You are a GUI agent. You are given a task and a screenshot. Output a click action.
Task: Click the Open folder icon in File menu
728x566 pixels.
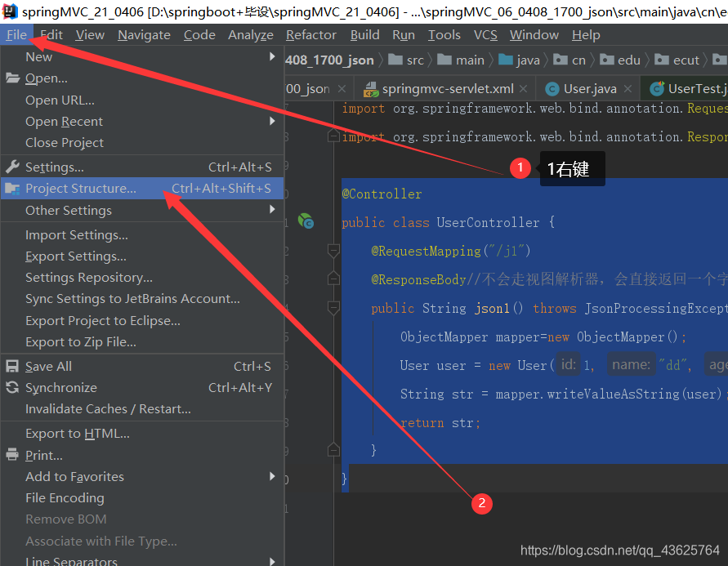[12, 78]
